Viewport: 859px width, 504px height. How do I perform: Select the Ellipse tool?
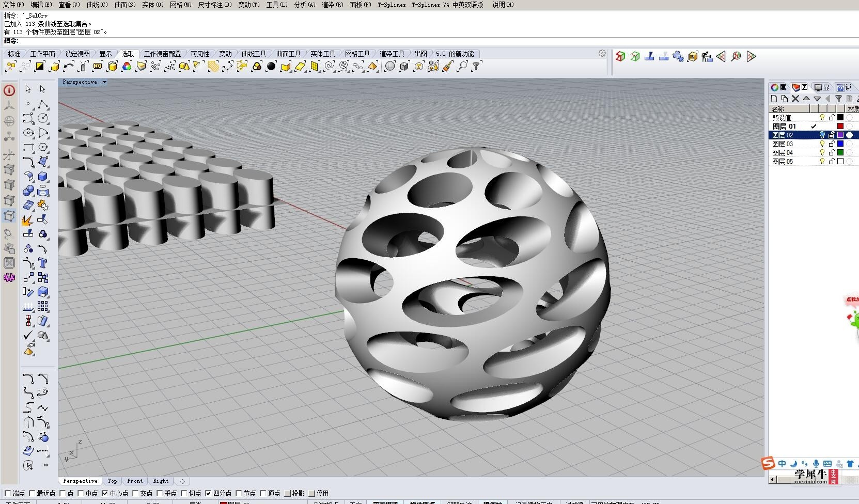tap(28, 133)
